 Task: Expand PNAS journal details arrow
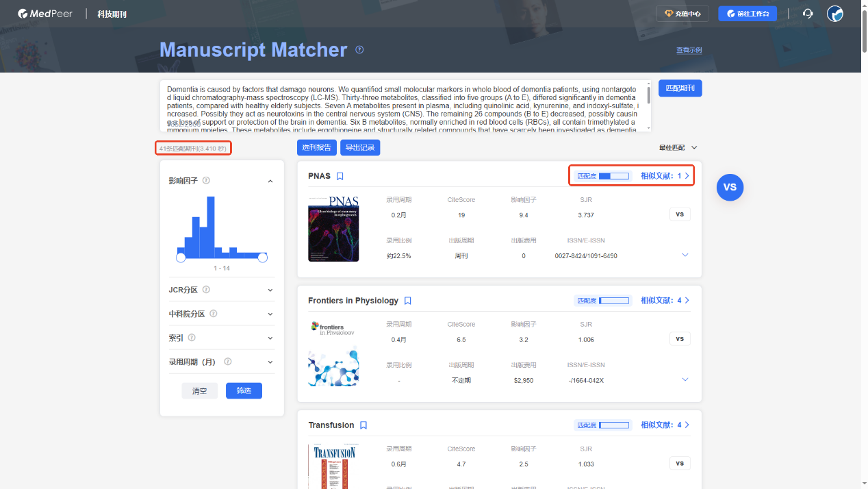coord(685,255)
